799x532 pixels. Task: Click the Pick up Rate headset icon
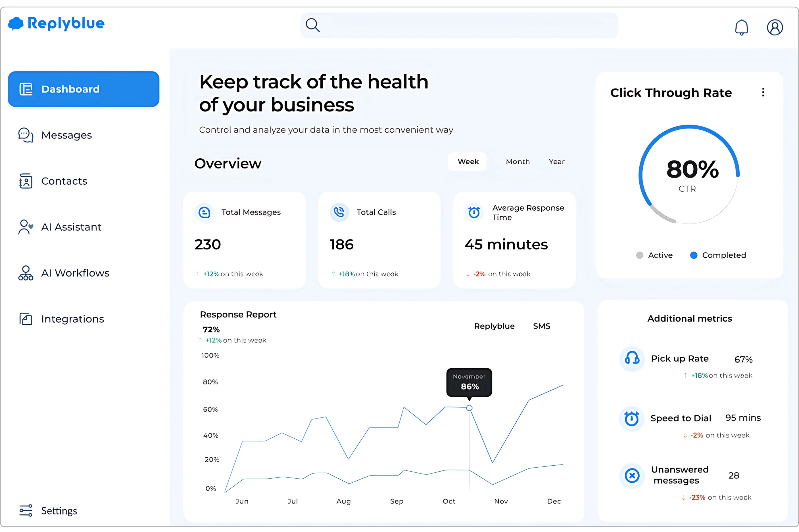click(632, 358)
